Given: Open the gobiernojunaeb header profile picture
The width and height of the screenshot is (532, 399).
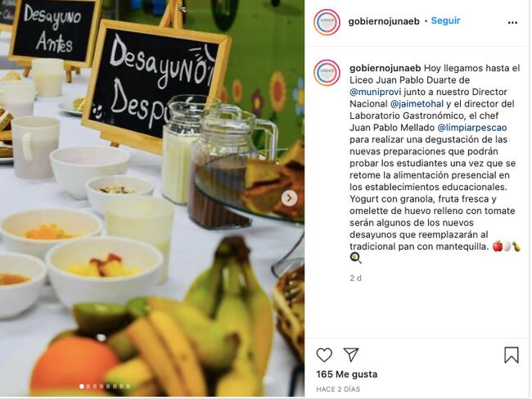Looking at the screenshot, I should pos(327,22).
